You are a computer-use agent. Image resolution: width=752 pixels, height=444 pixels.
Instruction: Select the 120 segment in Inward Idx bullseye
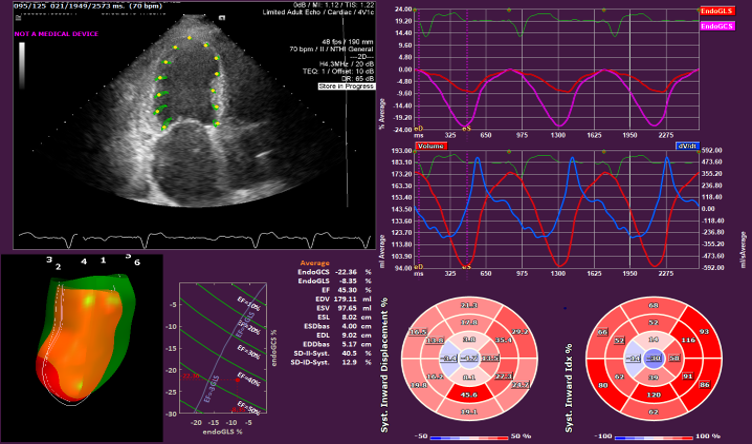(x=652, y=395)
